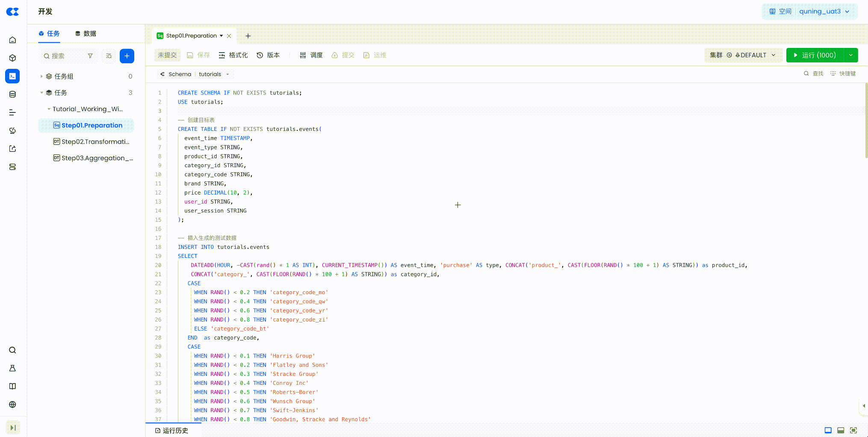Open the Step01.Preparation task in tree
This screenshot has width=868, height=437.
[86, 125]
